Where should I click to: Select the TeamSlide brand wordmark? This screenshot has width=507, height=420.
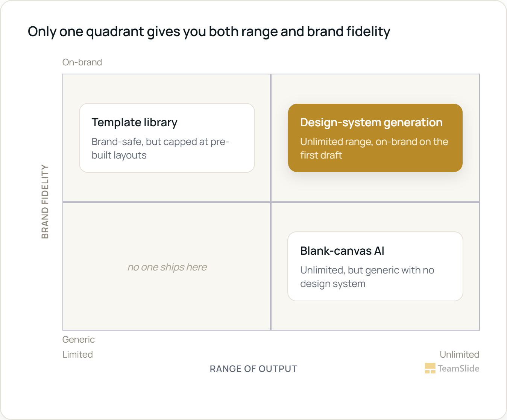[x=458, y=369]
